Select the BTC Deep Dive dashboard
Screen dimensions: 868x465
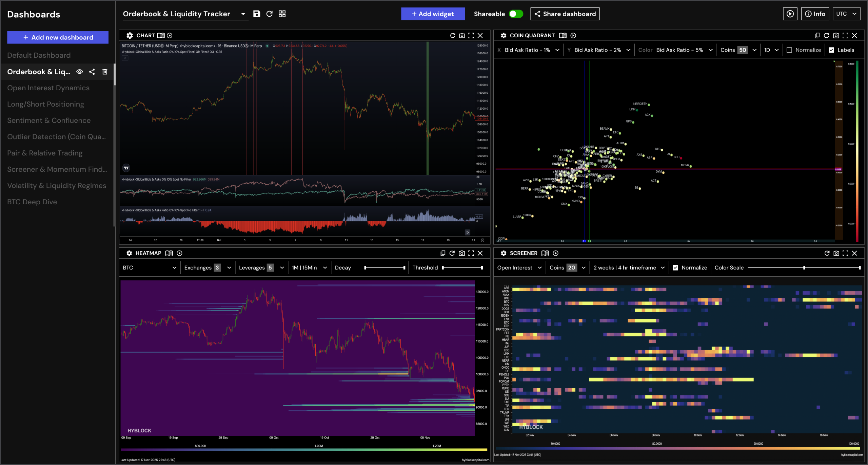click(32, 202)
